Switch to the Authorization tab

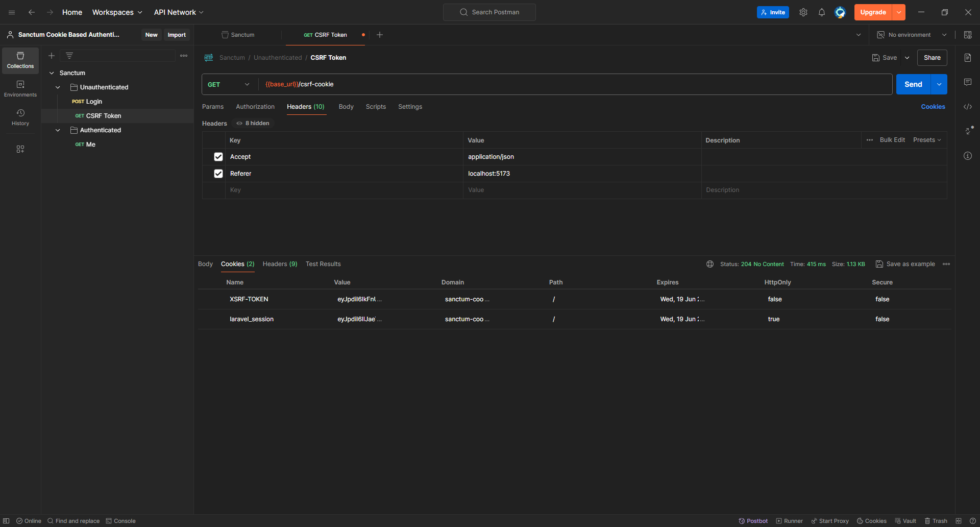(x=255, y=107)
